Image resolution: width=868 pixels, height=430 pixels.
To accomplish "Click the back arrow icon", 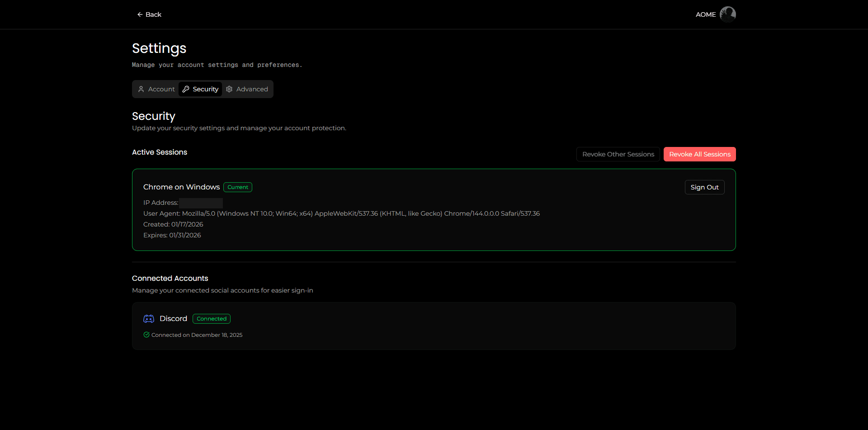I will tap(139, 14).
